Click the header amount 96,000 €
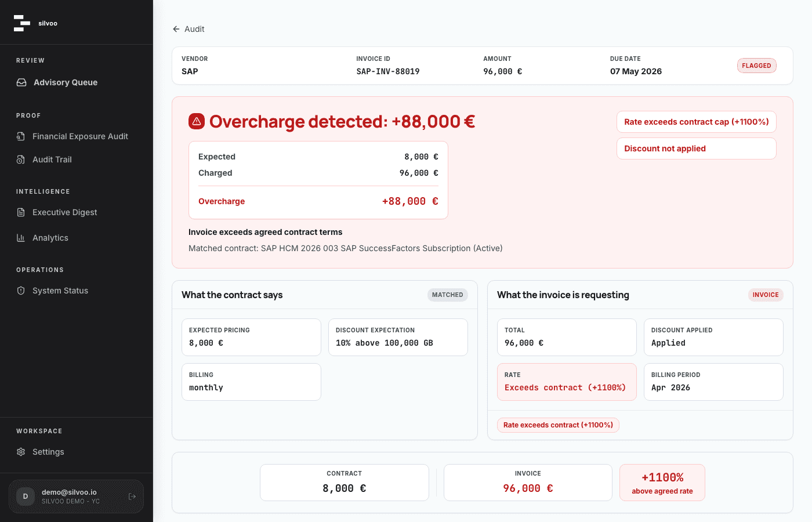The height and width of the screenshot is (522, 812). [x=503, y=71]
